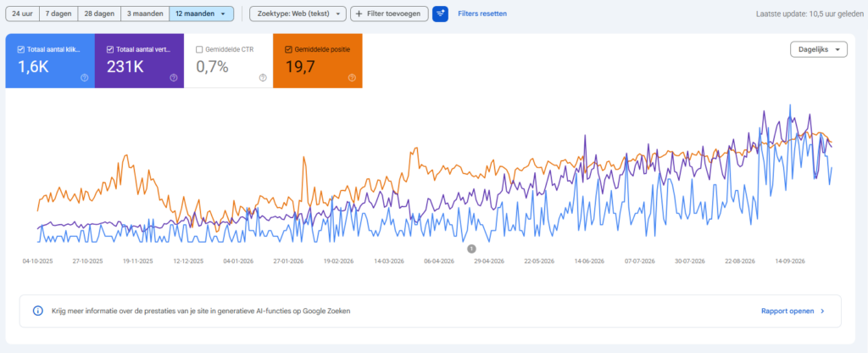Open help icon on the CTR card
Viewport: 868px width, 353px height.
[263, 77]
